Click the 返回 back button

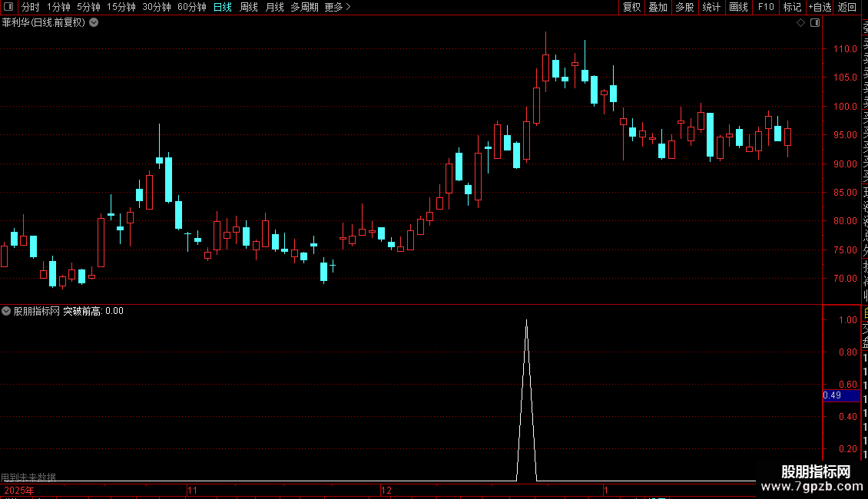847,7
